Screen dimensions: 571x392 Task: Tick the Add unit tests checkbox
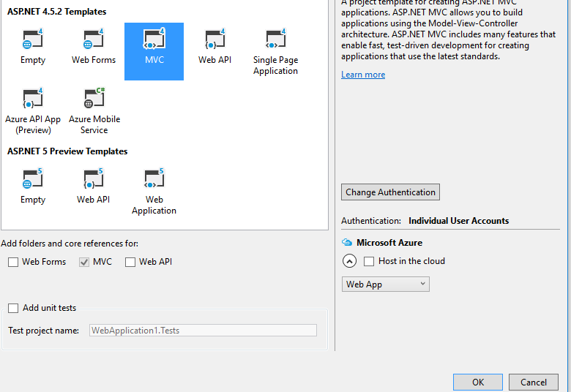[x=13, y=309]
